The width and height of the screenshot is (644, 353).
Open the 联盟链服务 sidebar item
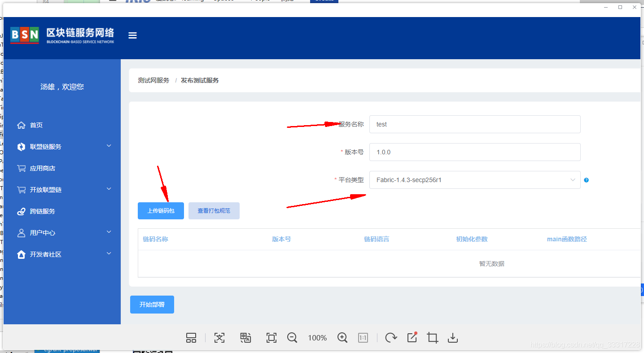click(x=46, y=147)
